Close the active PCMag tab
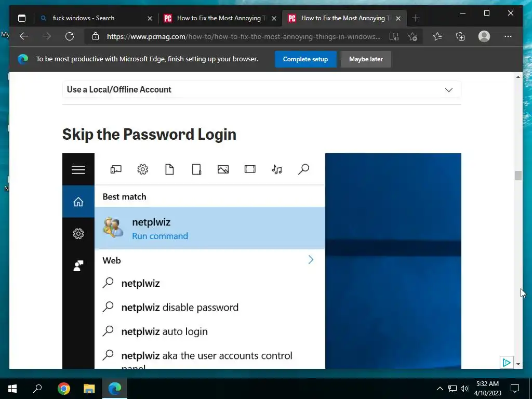The width and height of the screenshot is (532, 399). [x=398, y=18]
